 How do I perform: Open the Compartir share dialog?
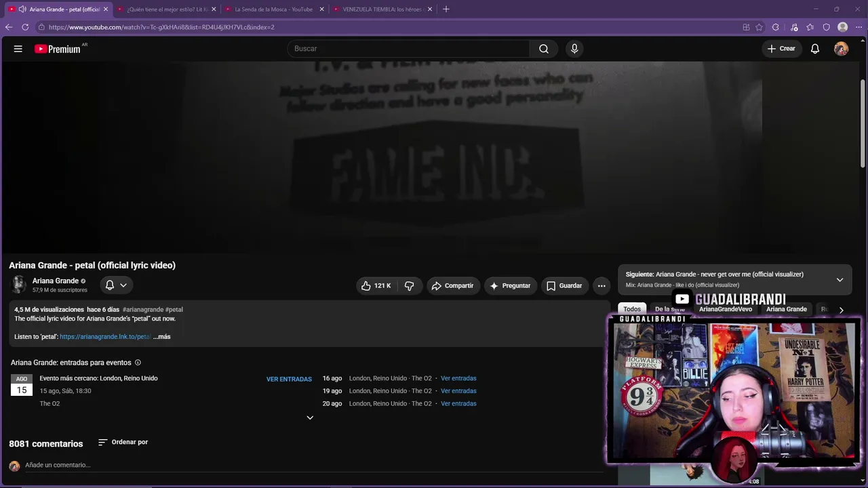click(453, 286)
